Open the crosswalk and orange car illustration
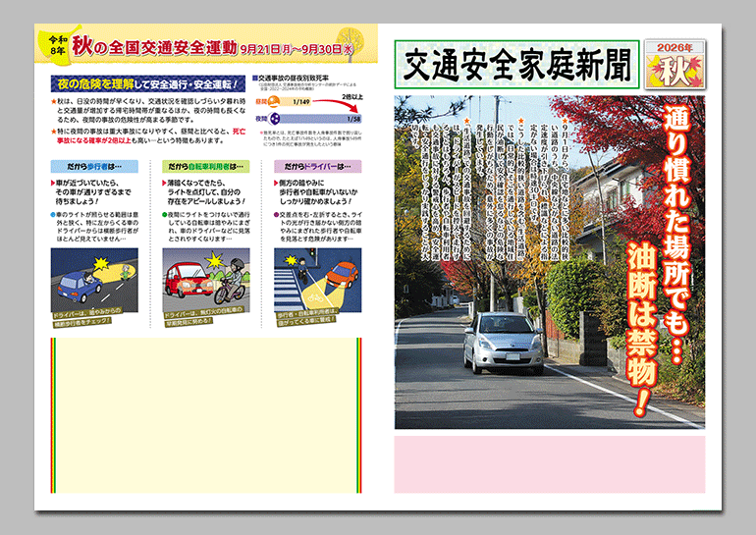Viewport: 756px width, 535px height. 318,280
